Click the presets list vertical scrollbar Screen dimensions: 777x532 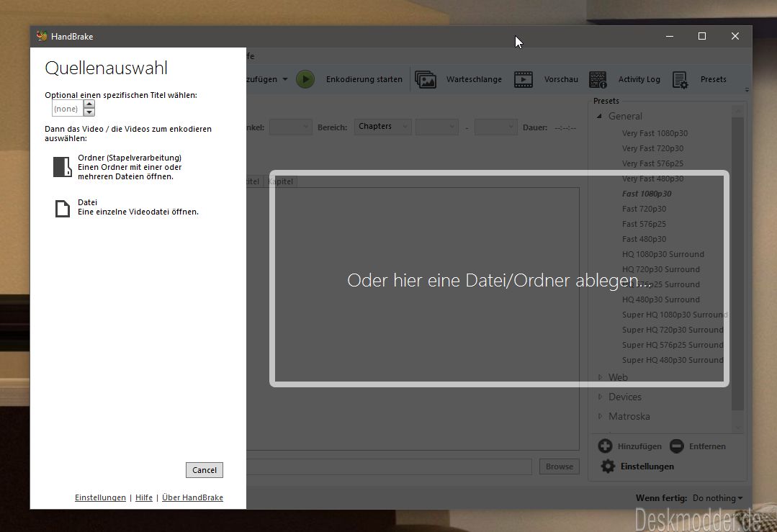pyautogui.click(x=738, y=263)
